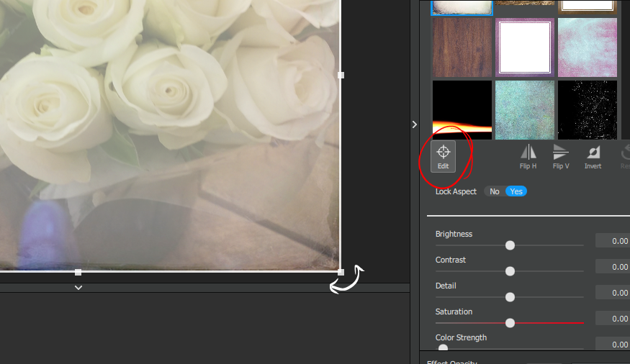
Task: Collapse the right side panel with the arrow
Action: 414,124
